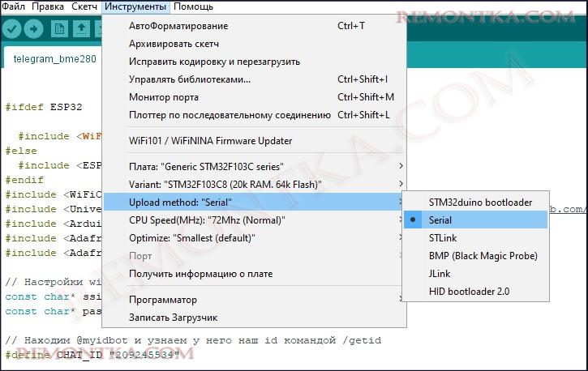Click Управлять библиотеками menu entry
The image size is (588, 371).
[x=189, y=79]
